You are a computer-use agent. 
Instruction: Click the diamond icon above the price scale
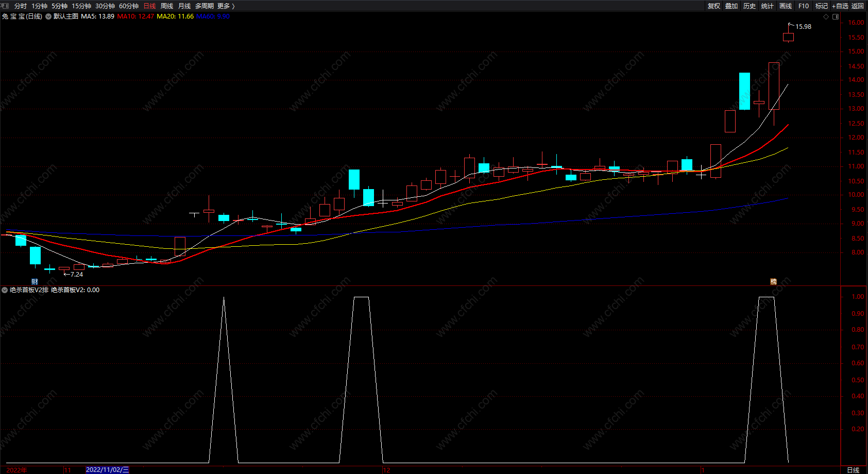(826, 16)
